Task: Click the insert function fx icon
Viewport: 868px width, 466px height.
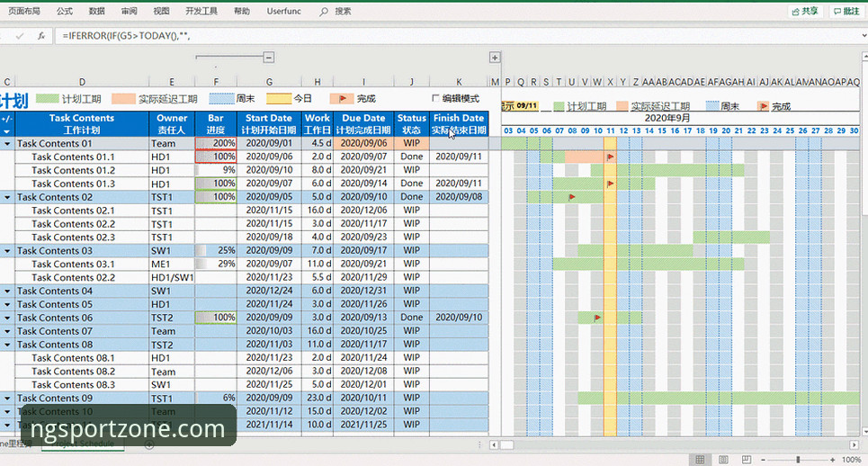Action: click(41, 36)
